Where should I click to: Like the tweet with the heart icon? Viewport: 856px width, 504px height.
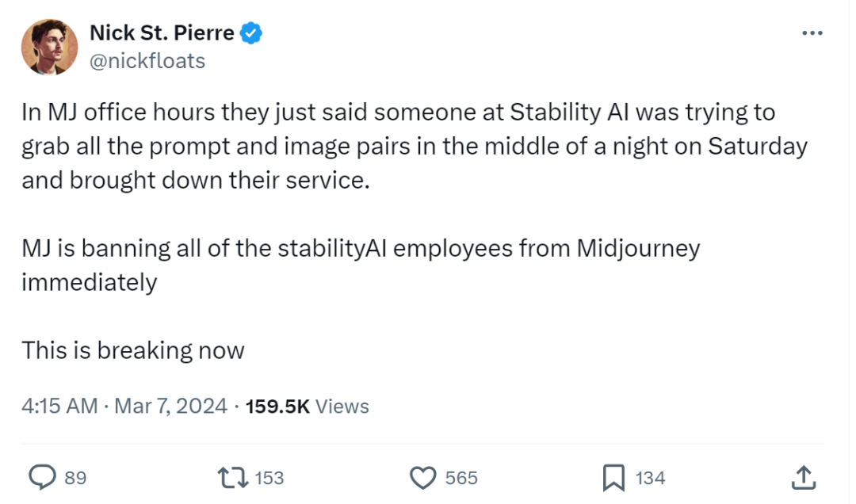click(424, 477)
